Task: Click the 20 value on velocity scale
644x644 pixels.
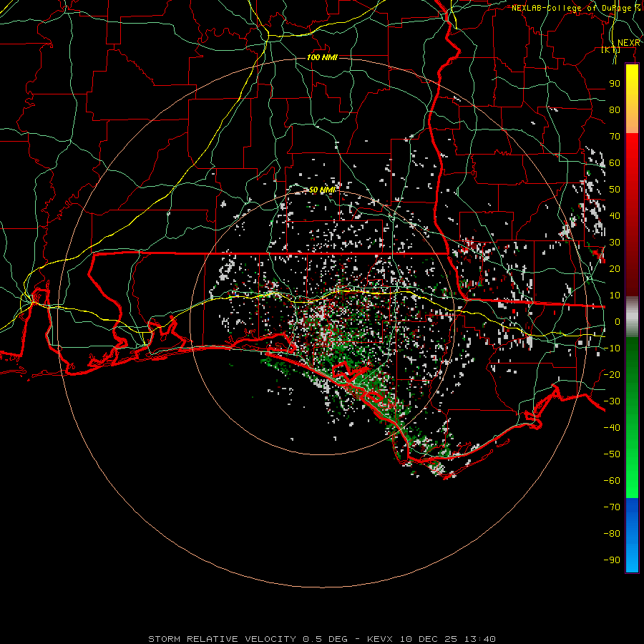Action: coord(615,269)
